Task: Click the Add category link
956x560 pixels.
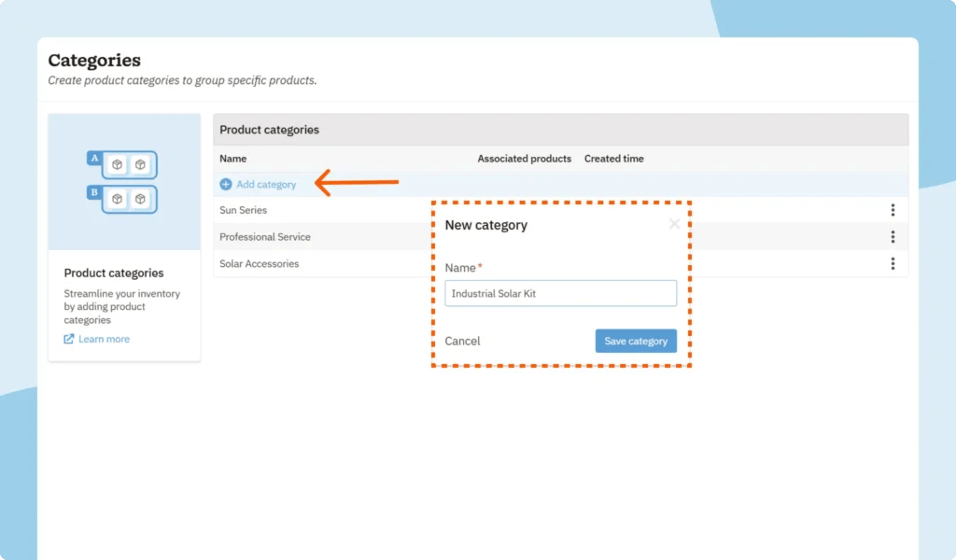Action: (x=264, y=184)
